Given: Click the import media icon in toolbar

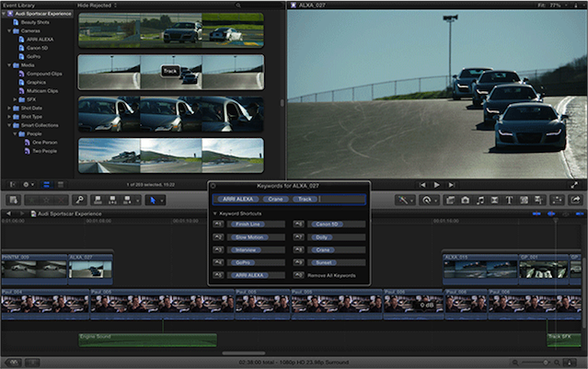Looking at the screenshot, I should coord(14,200).
